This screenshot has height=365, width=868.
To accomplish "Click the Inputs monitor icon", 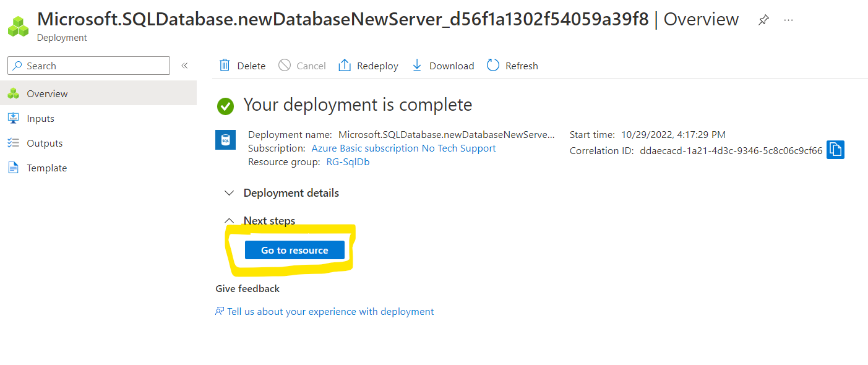I will (x=14, y=118).
